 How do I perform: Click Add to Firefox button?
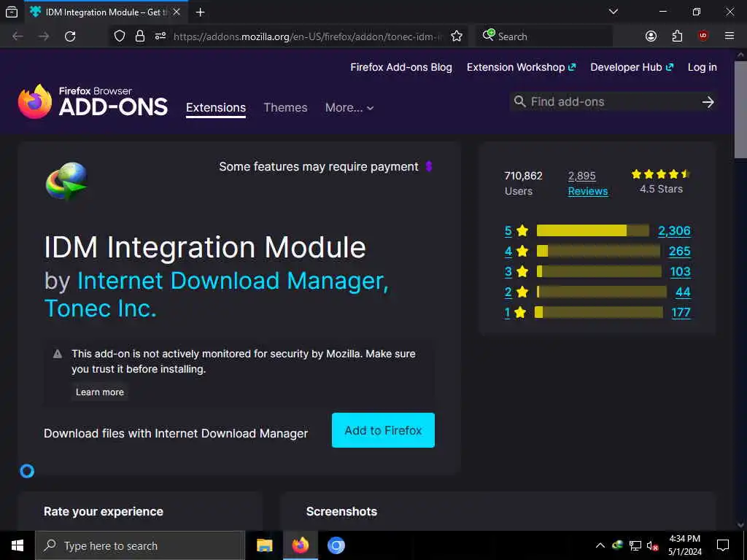pyautogui.click(x=383, y=430)
